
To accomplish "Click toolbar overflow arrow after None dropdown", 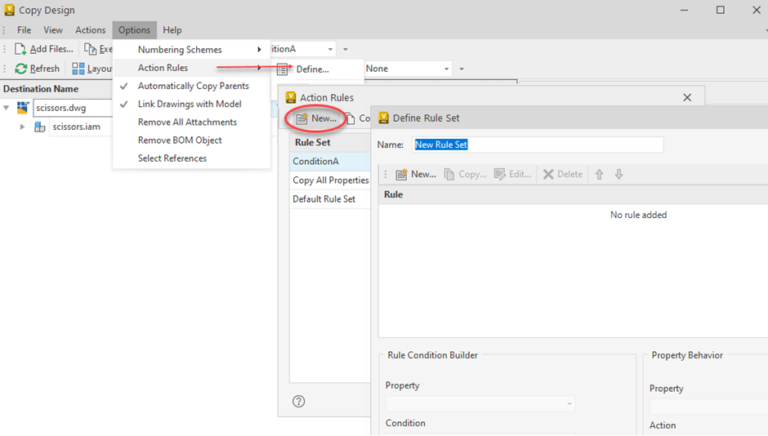I will tap(461, 69).
